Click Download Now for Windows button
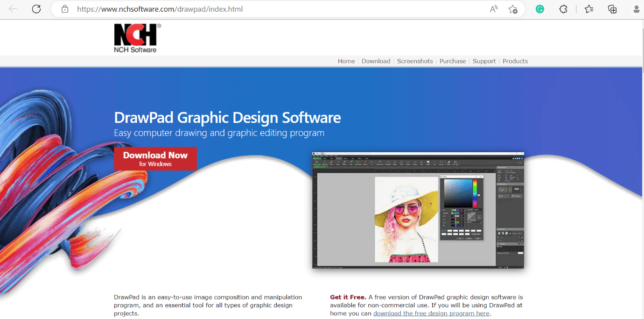Screen dimensions: 644x319 tap(155, 159)
